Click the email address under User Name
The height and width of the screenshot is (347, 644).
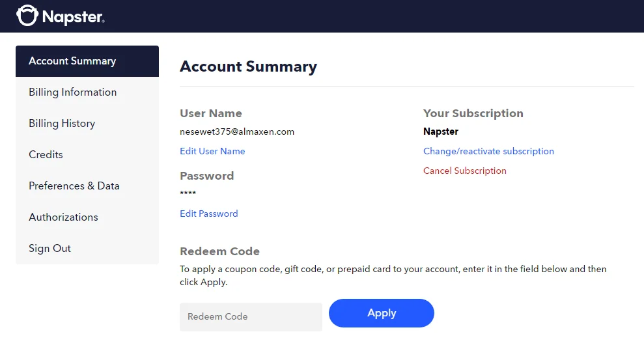click(237, 132)
